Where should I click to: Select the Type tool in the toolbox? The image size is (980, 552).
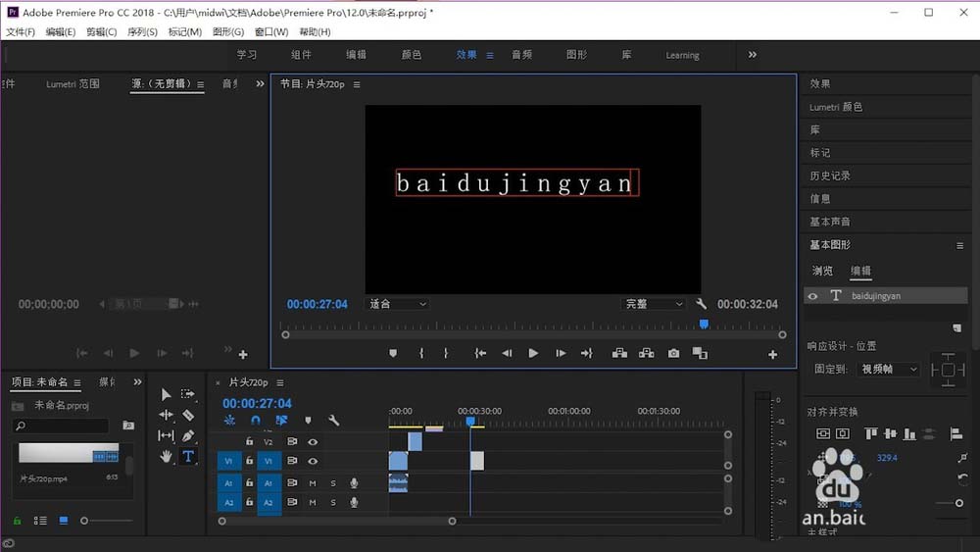pos(188,456)
